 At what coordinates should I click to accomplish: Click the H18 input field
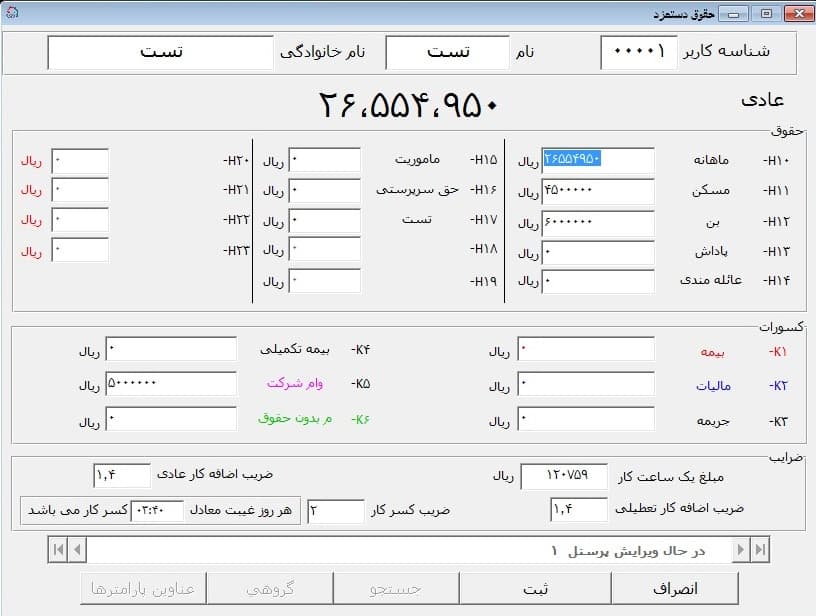coord(325,249)
